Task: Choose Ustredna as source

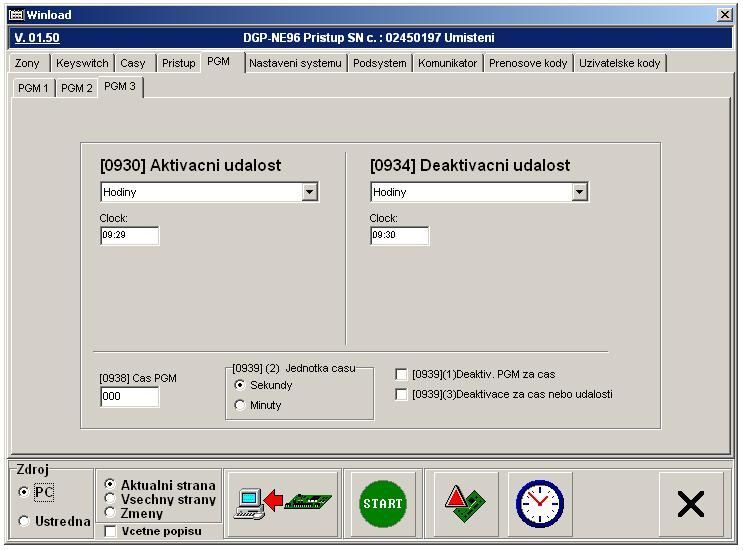Action: (x=25, y=520)
